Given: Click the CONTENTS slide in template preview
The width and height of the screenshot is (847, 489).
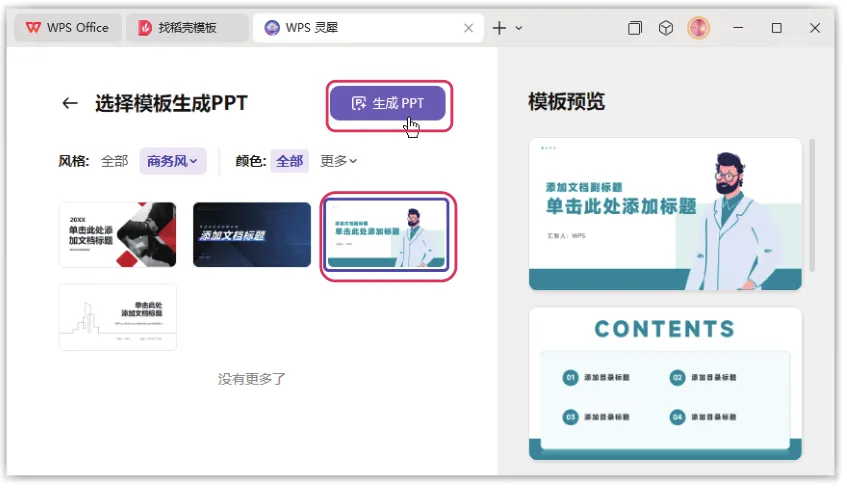Looking at the screenshot, I should click(x=665, y=384).
